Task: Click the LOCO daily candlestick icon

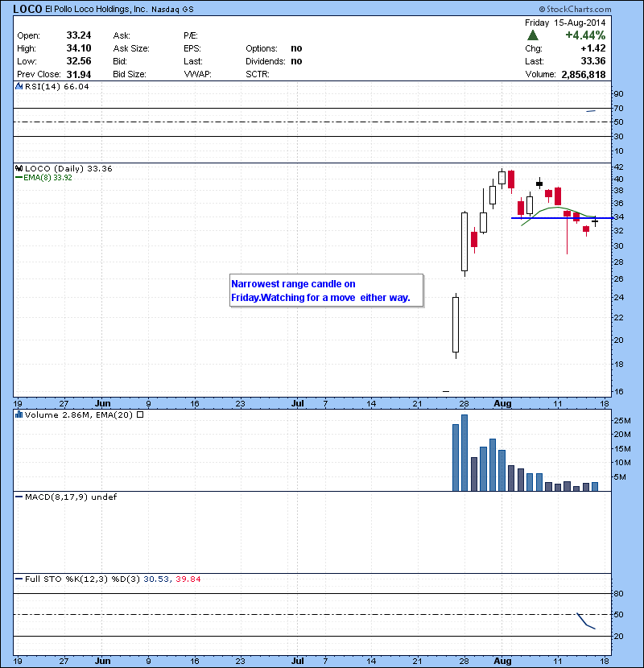Action: click(x=19, y=168)
